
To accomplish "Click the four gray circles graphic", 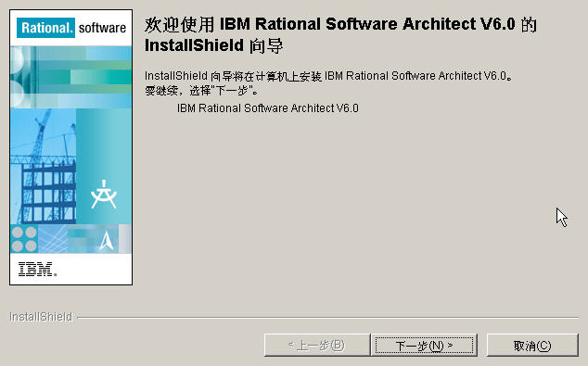I will pyautogui.click(x=24, y=239).
